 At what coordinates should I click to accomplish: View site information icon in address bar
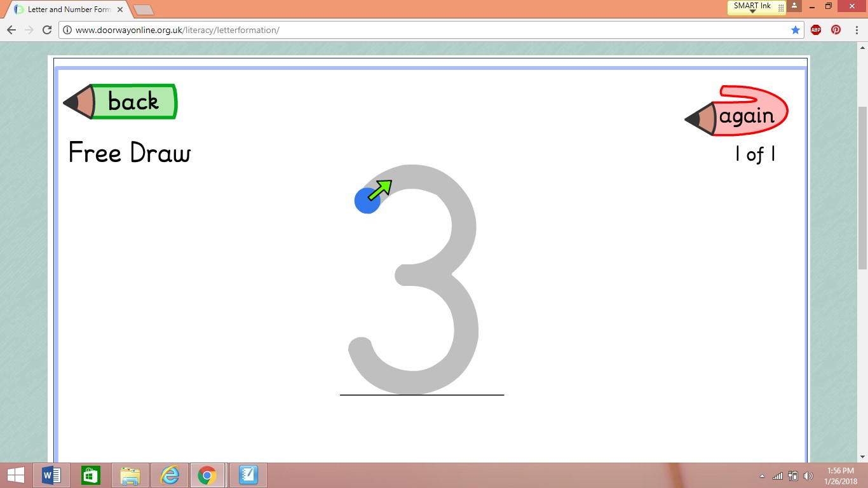click(67, 30)
